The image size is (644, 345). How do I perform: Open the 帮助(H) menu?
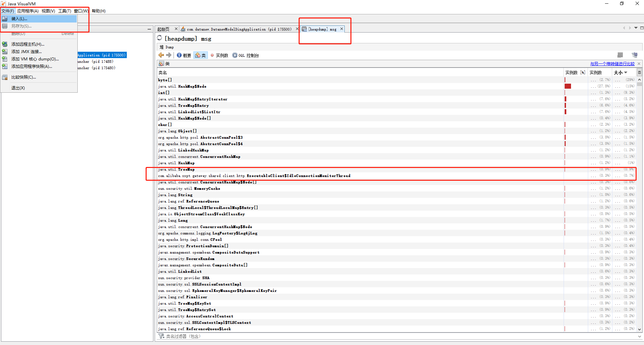pyautogui.click(x=99, y=11)
